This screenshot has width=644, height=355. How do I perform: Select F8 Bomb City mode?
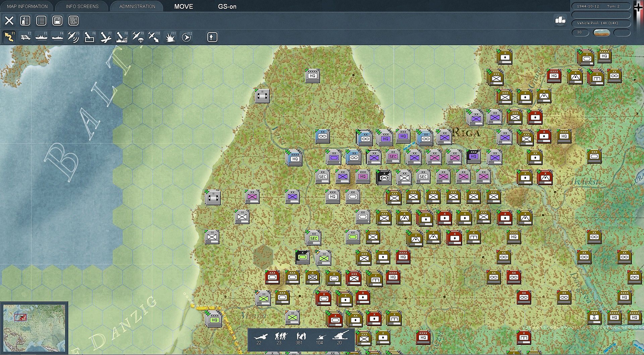pos(121,37)
